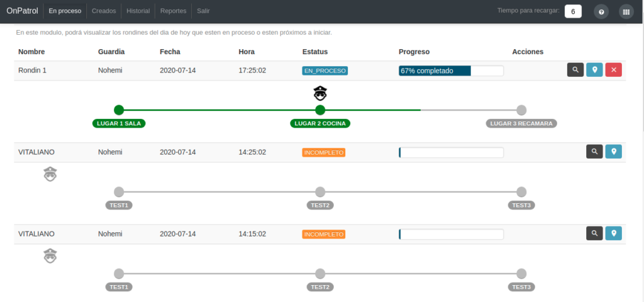Viewport: 644px width, 302px height.
Task: Click the Nombre column header
Action: coord(31,52)
